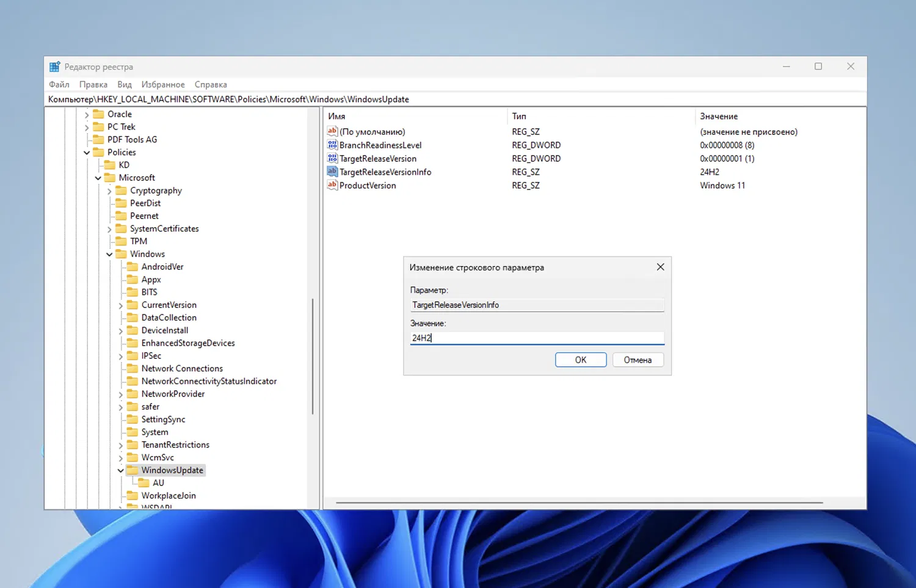
Task: Select the SettingSync key
Action: point(163,419)
